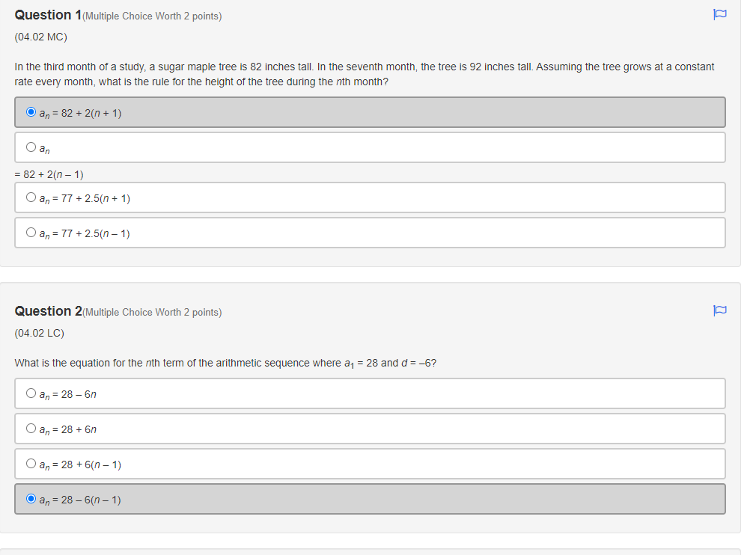Select radio button for aₙ = 77 + 2.5(n − 1)
This screenshot has width=756, height=555.
[31, 232]
